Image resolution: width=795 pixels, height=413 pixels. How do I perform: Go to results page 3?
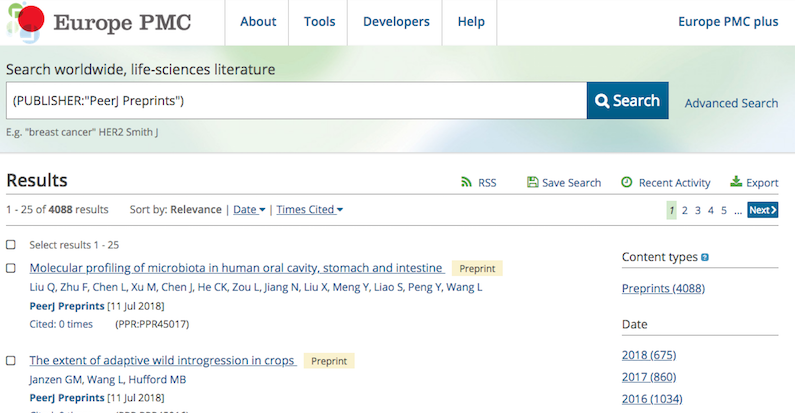(698, 210)
